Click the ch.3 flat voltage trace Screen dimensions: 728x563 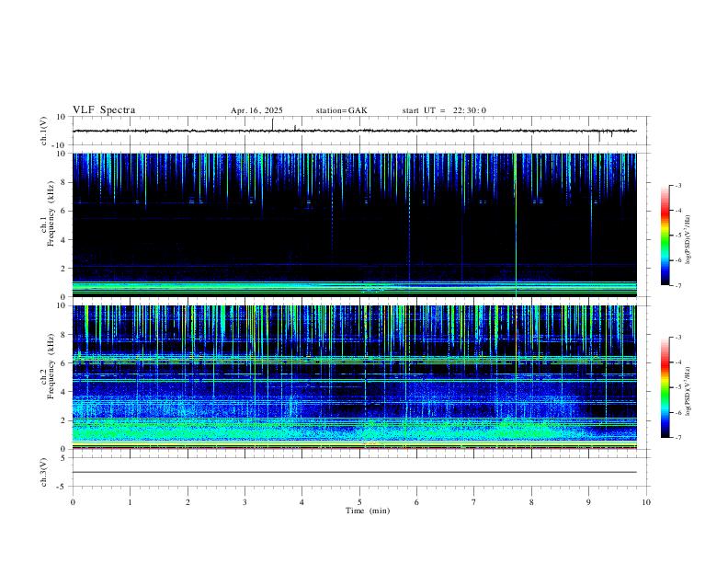coord(355,472)
